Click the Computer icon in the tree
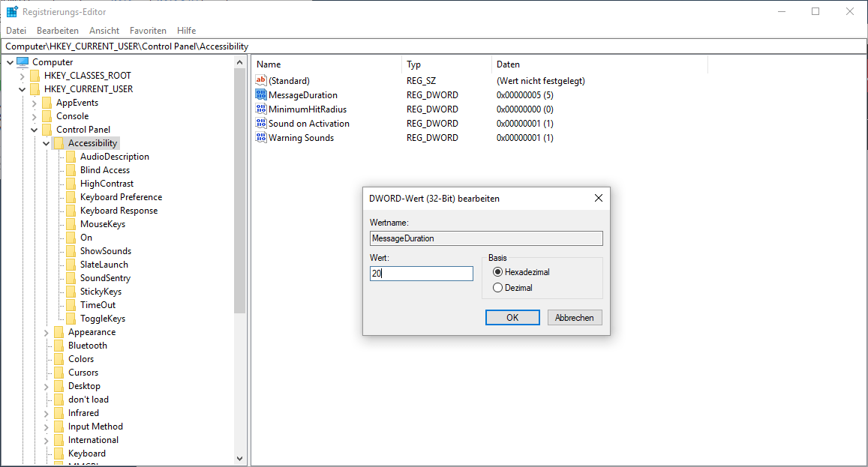Viewport: 868px width, 467px height. click(x=23, y=62)
